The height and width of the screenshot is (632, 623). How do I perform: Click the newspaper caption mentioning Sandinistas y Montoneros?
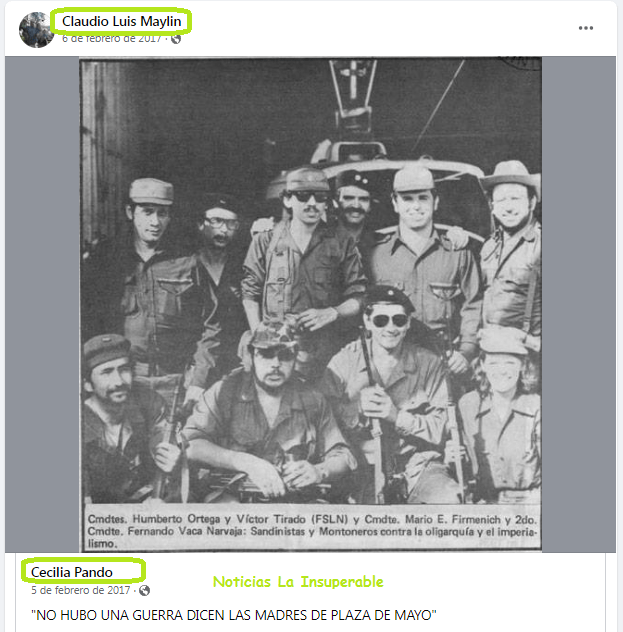(312, 531)
